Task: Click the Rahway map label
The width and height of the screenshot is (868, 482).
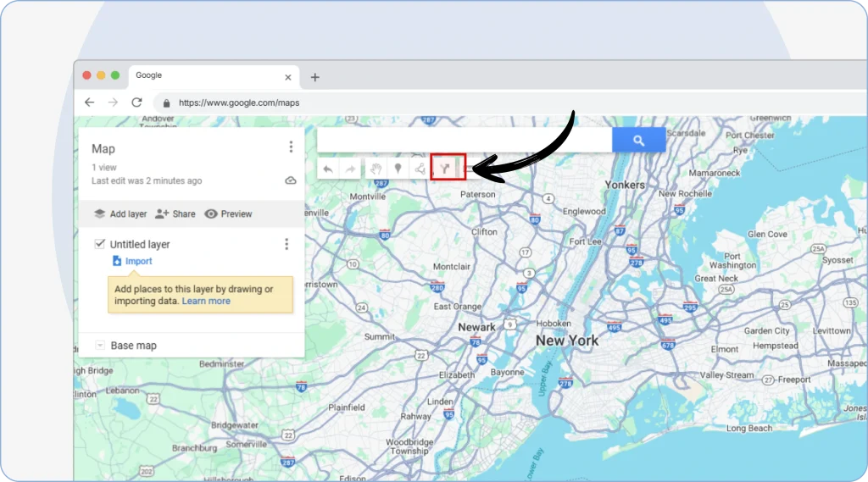Action: pyautogui.click(x=415, y=416)
